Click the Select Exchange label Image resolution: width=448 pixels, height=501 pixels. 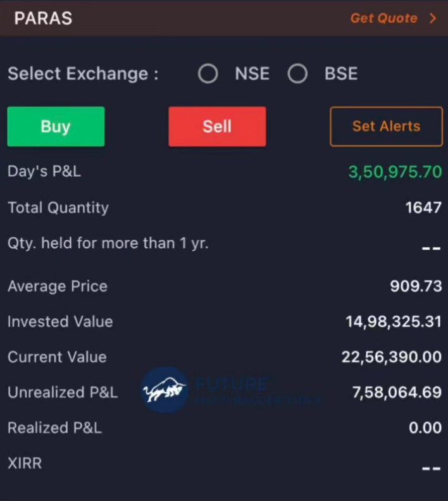(83, 74)
